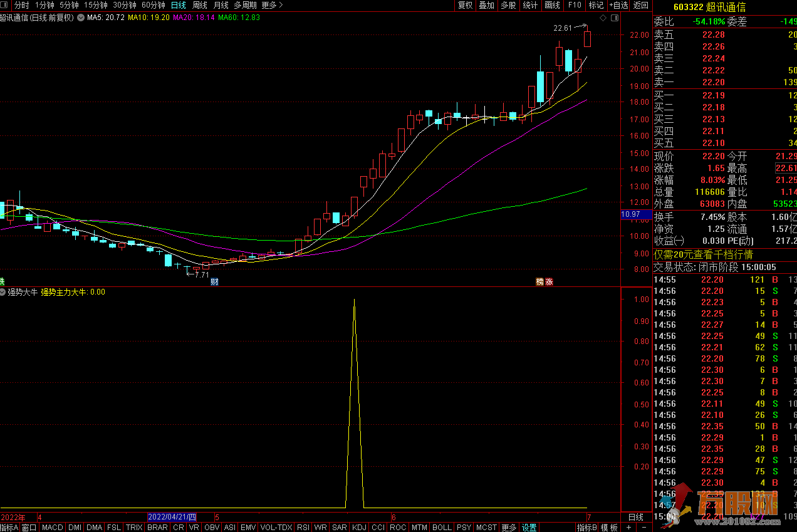Select the OBV indicator

[212, 528]
